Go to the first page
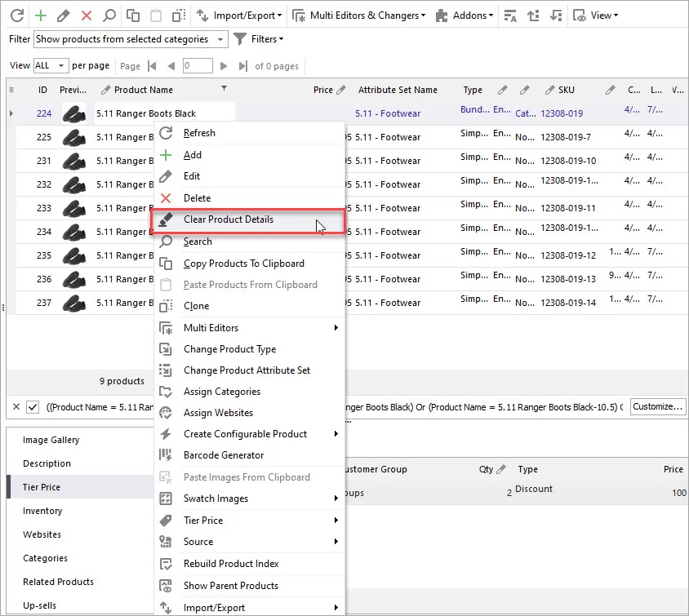Viewport: 689px width, 616px height. tap(152, 66)
